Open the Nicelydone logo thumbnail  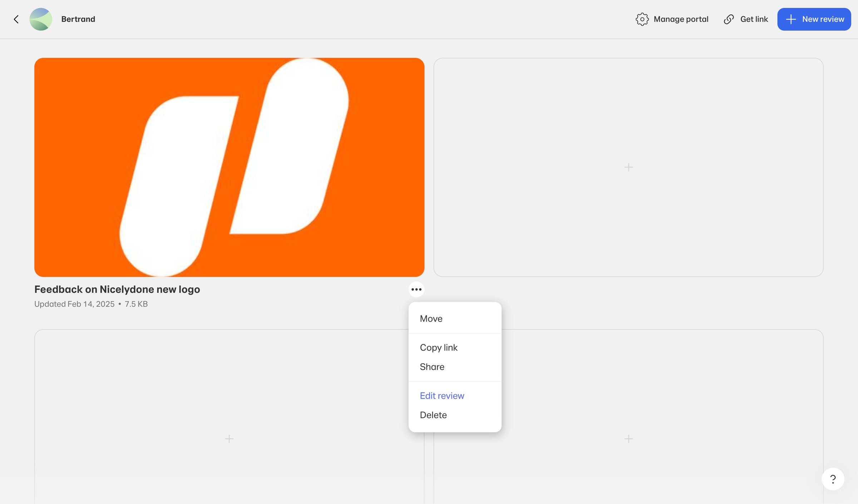229,167
